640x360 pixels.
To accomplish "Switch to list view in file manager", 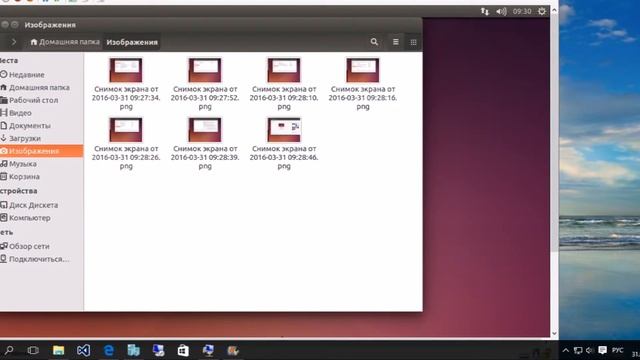I will (x=396, y=42).
